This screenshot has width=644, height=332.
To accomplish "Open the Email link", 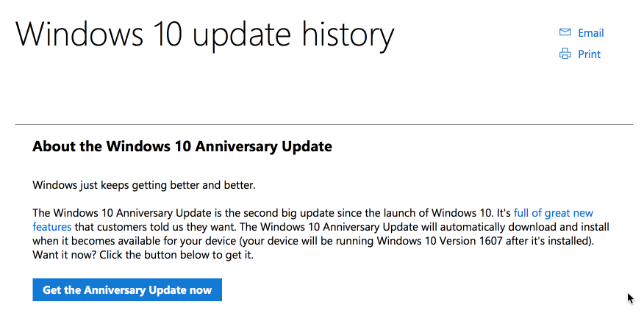I will [590, 33].
